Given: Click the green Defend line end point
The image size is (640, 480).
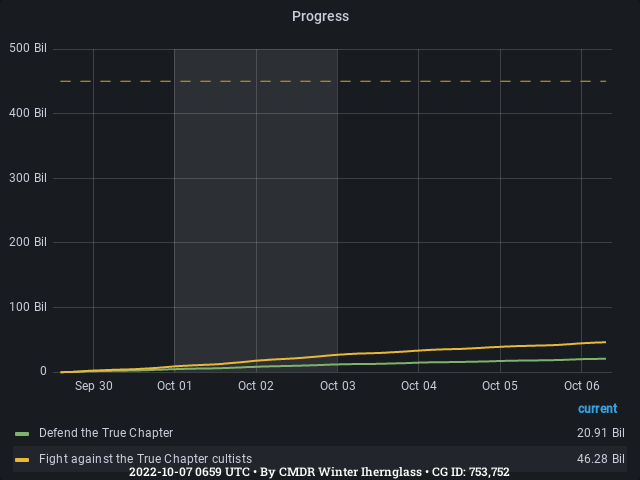Looking at the screenshot, I should (x=605, y=359).
